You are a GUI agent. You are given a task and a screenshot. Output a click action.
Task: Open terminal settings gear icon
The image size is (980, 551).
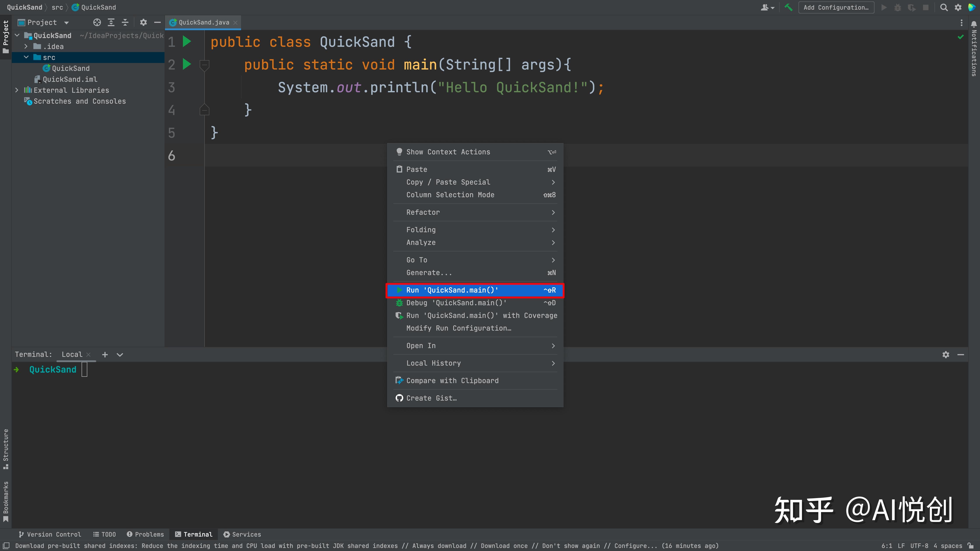click(x=946, y=354)
